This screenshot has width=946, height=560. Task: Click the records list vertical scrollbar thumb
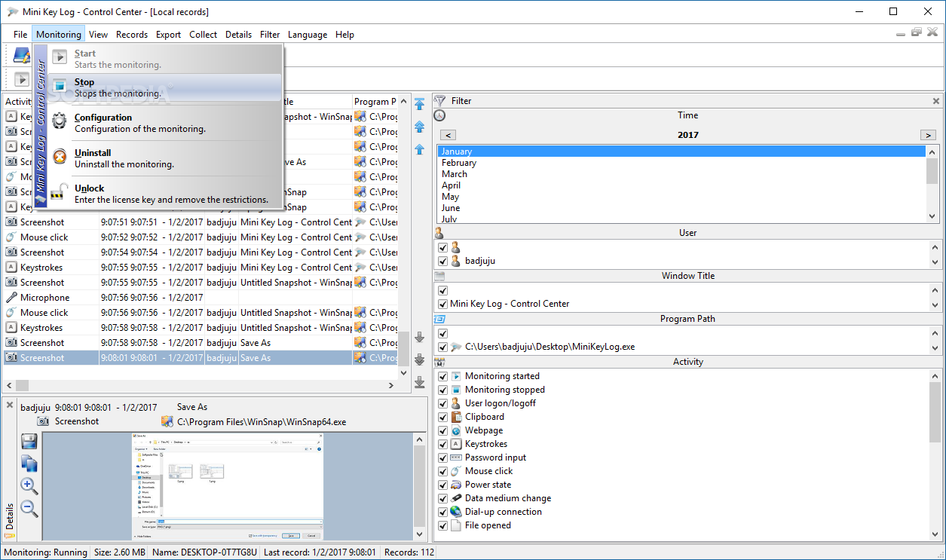point(404,348)
